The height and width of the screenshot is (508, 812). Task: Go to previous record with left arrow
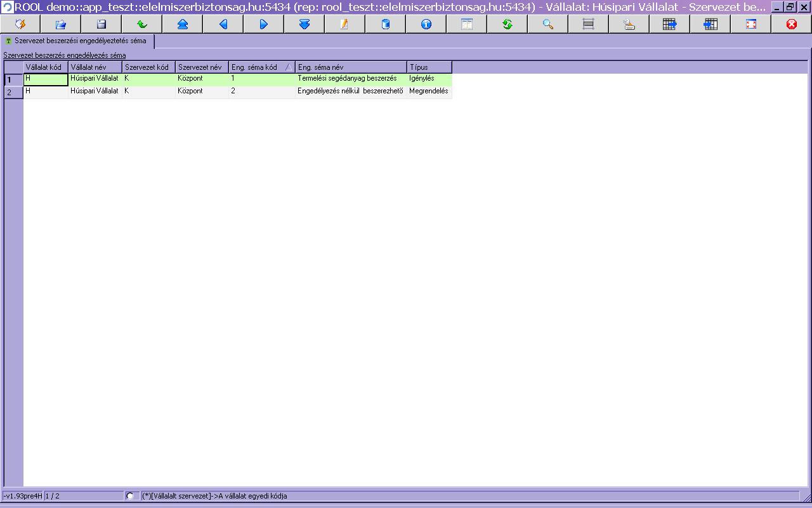click(223, 24)
